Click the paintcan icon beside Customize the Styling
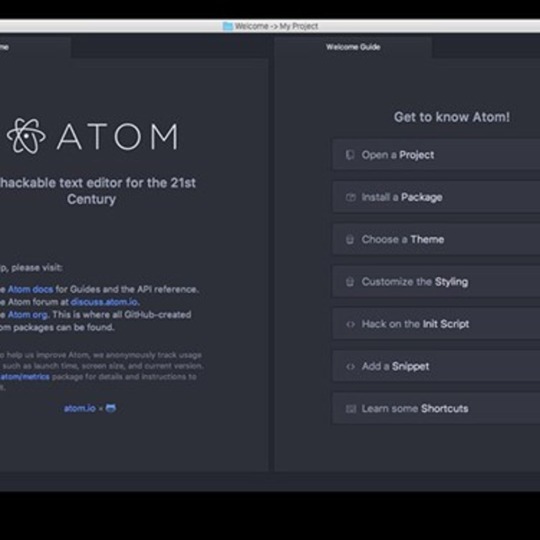 tap(350, 282)
